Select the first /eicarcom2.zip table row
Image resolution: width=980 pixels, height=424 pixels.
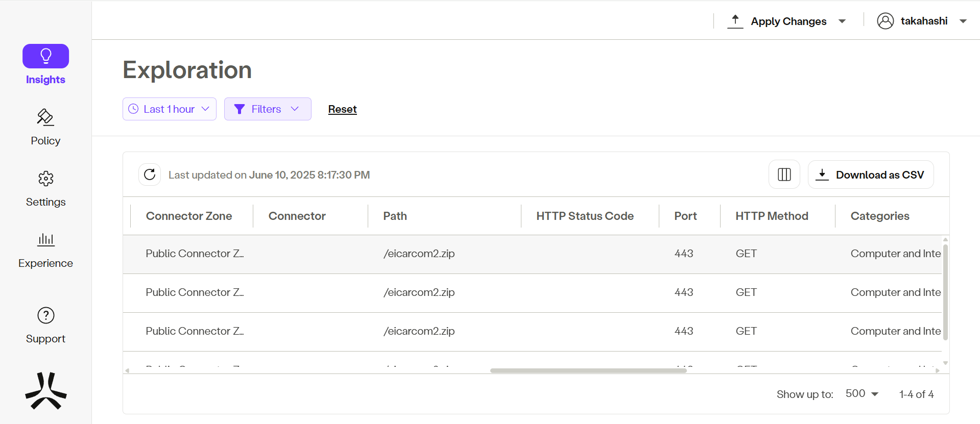coord(419,254)
